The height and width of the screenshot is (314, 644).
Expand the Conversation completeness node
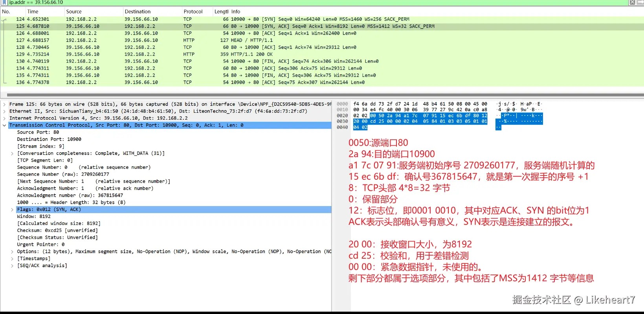[12, 153]
